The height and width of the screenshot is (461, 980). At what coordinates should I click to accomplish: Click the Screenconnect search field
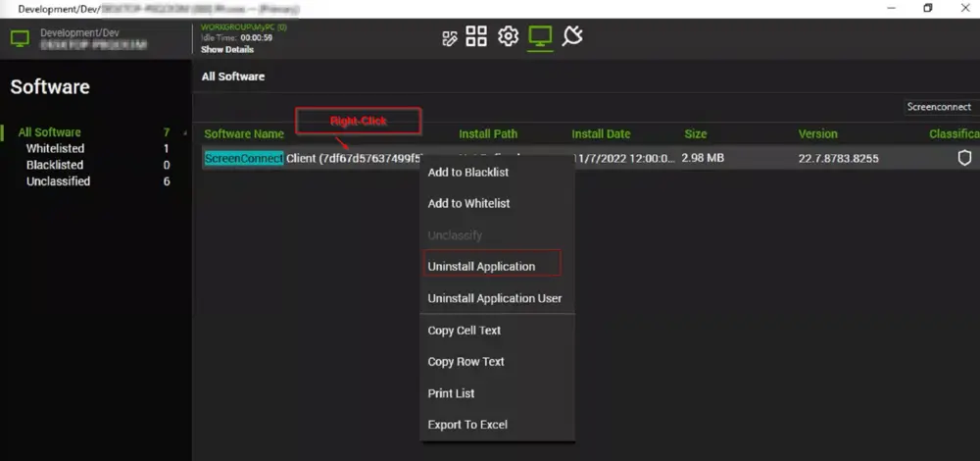pos(941,107)
